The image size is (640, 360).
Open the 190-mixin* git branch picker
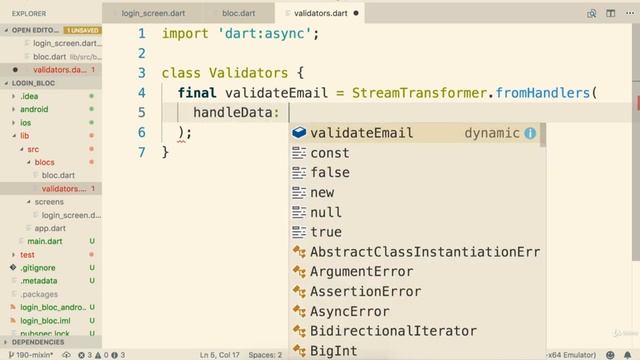click(31, 355)
